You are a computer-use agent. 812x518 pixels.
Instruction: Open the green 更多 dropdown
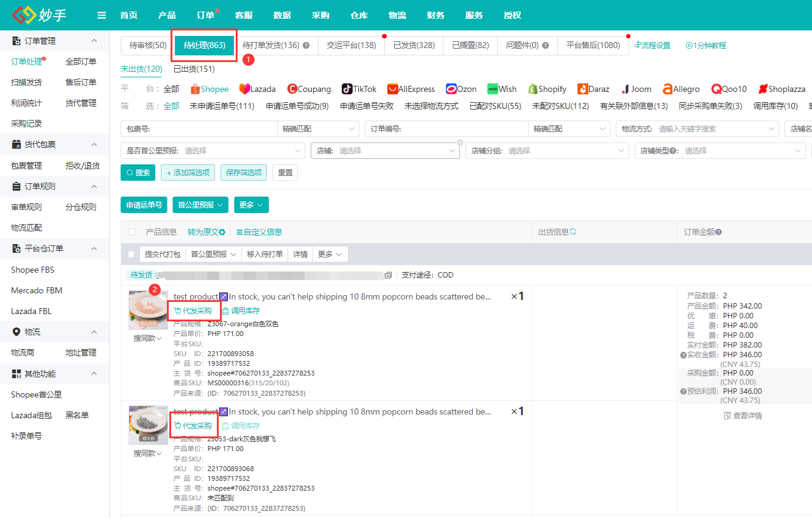point(251,205)
